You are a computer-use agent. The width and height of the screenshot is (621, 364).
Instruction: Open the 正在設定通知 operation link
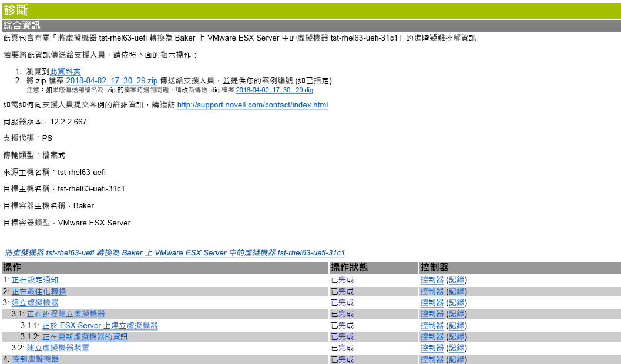tap(35, 280)
